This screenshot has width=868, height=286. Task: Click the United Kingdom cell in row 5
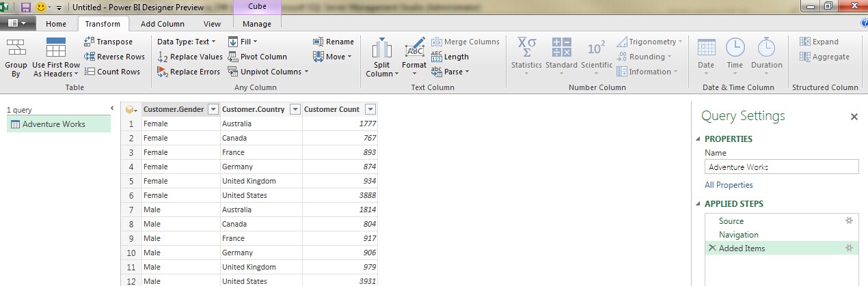pos(261,181)
